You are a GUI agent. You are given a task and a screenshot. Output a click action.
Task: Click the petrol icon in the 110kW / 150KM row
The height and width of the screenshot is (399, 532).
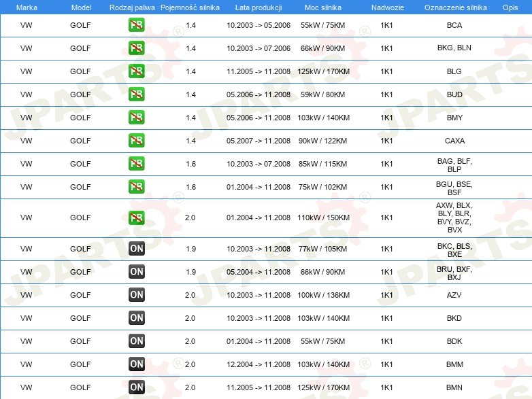point(136,218)
